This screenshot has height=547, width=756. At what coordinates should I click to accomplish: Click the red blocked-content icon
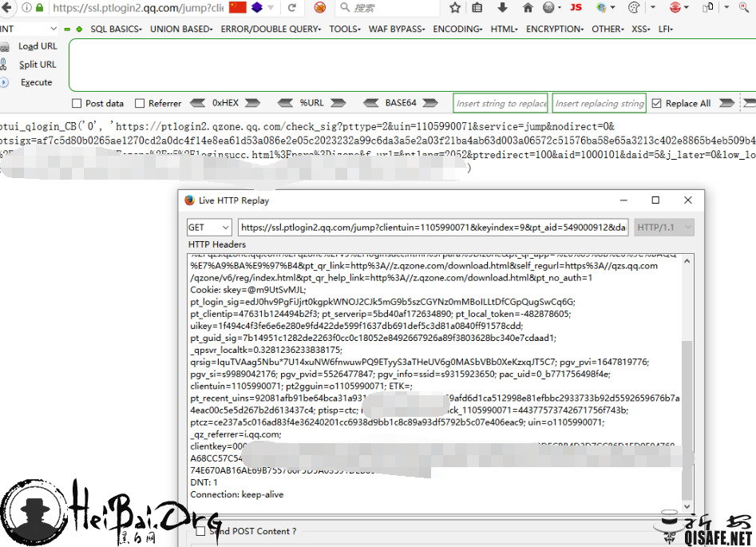click(x=319, y=7)
